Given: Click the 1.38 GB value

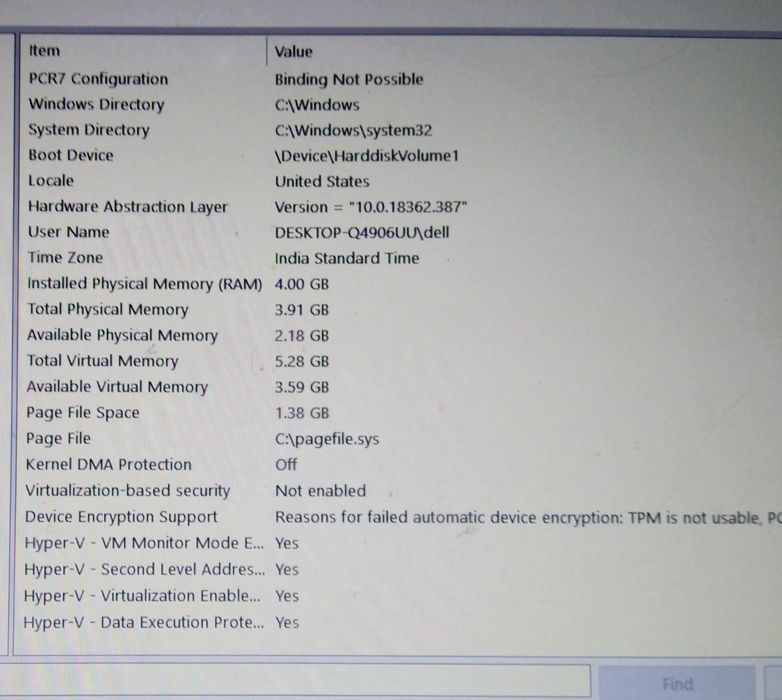Looking at the screenshot, I should tap(302, 413).
